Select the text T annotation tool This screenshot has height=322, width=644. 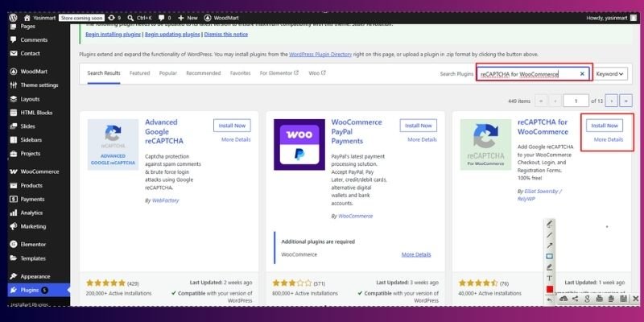pyautogui.click(x=550, y=279)
